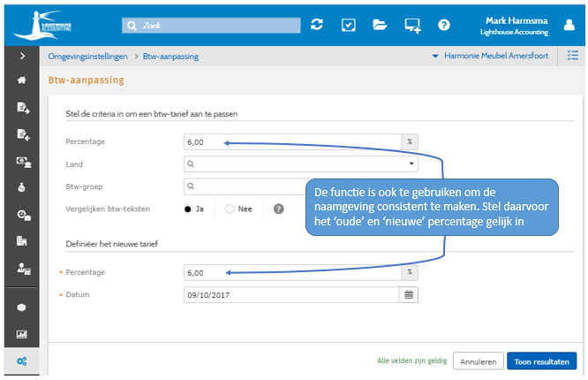This screenshot has height=380, width=588.
Task: Open the settings gears icon in sidebar
Action: pos(22,361)
